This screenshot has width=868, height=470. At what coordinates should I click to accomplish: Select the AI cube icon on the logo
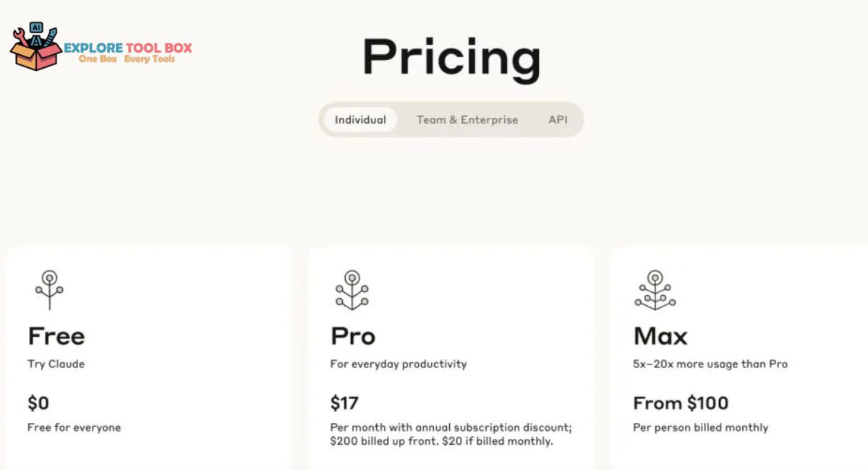pyautogui.click(x=36, y=27)
